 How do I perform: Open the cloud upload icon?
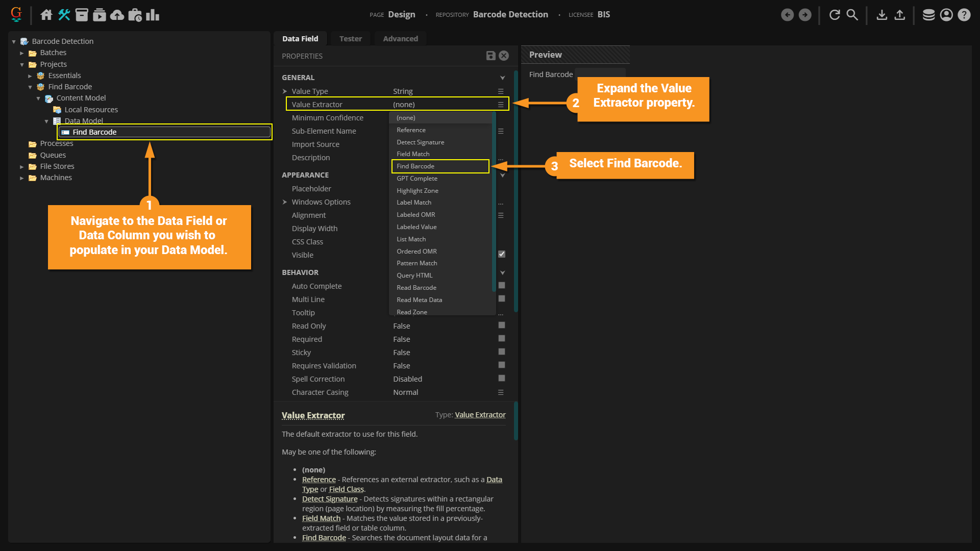(117, 15)
